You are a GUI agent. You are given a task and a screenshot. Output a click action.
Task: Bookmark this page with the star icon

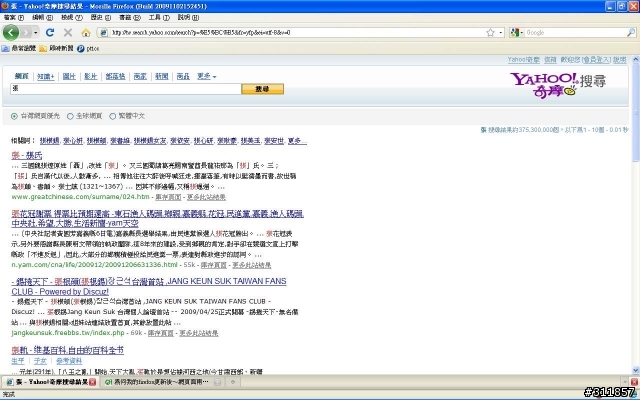[x=490, y=33]
